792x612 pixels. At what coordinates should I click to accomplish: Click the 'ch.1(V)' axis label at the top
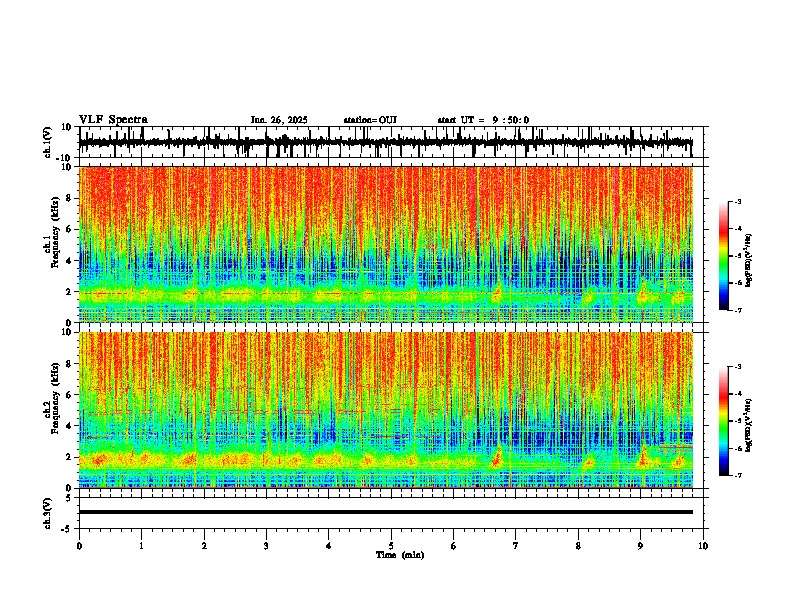[48, 142]
